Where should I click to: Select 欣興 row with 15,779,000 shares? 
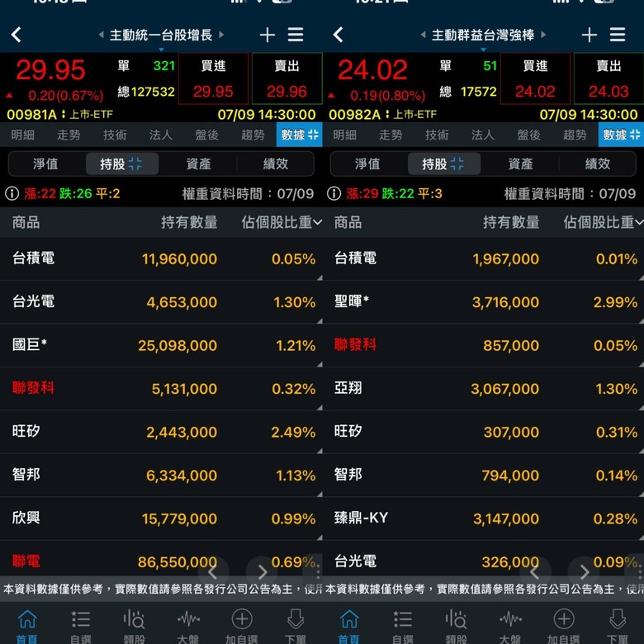[x=161, y=519]
